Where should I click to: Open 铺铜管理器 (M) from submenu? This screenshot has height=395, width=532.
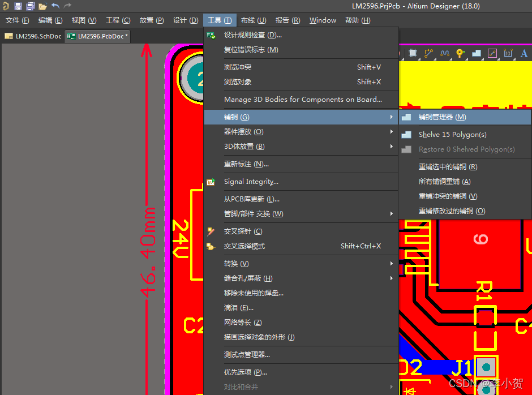point(465,117)
